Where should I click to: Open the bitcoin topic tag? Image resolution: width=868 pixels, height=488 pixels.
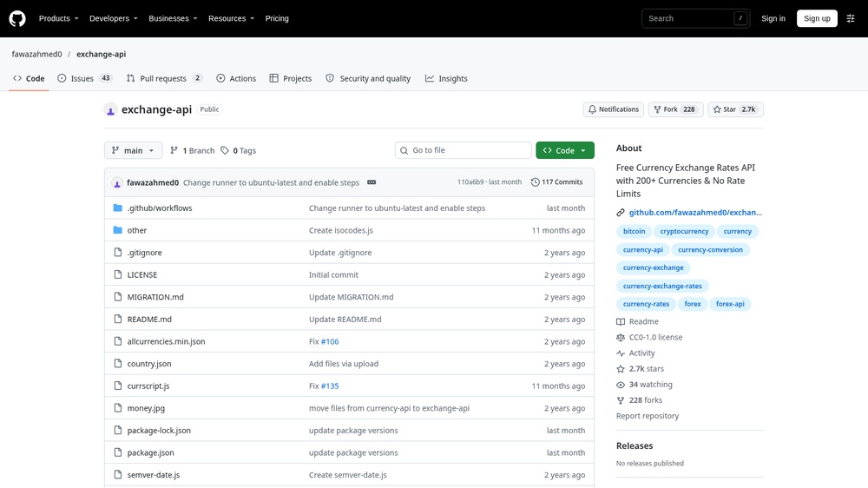pyautogui.click(x=634, y=231)
